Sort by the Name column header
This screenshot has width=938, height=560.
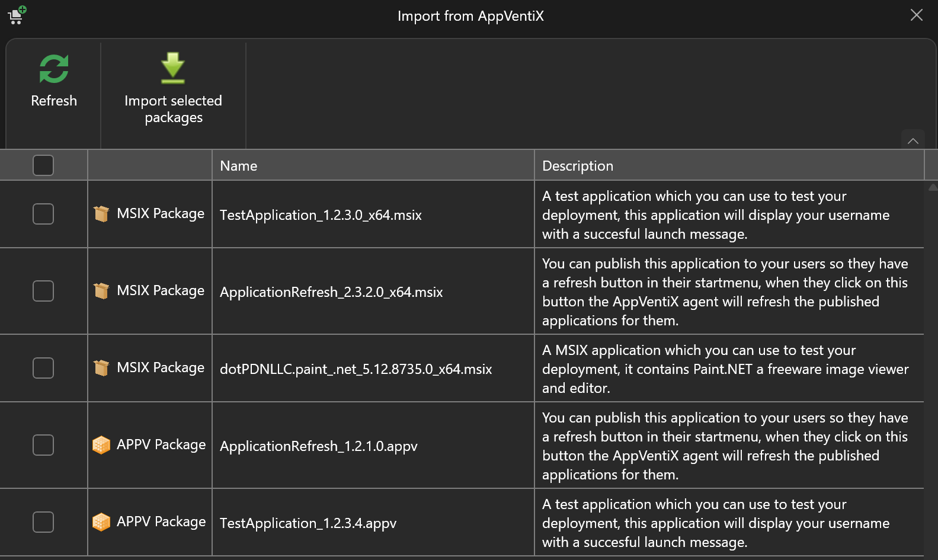pyautogui.click(x=239, y=166)
